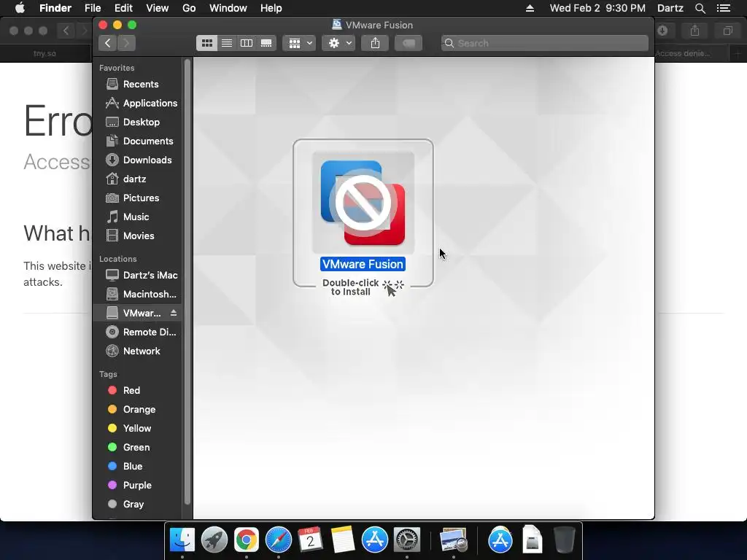
Task: Open Recents in the sidebar
Action: click(x=137, y=85)
